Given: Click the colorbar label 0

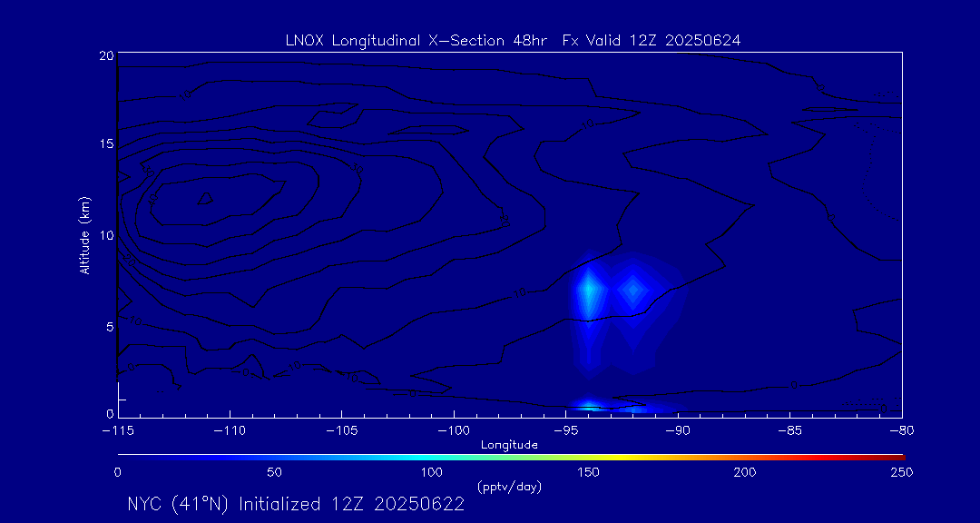Looking at the screenshot, I should tap(117, 472).
